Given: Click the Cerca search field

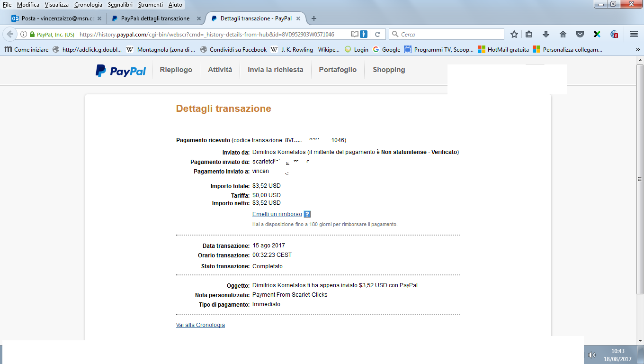Looking at the screenshot, I should coord(447,34).
